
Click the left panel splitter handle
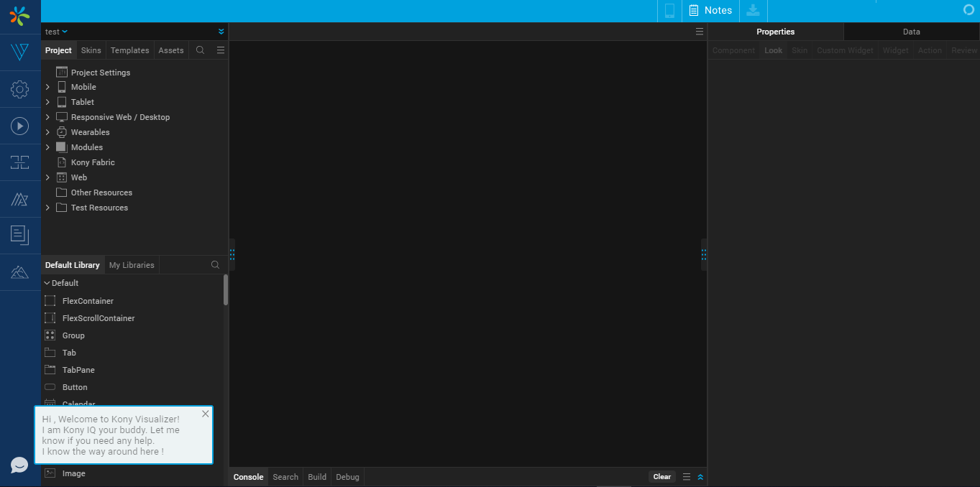pyautogui.click(x=232, y=254)
